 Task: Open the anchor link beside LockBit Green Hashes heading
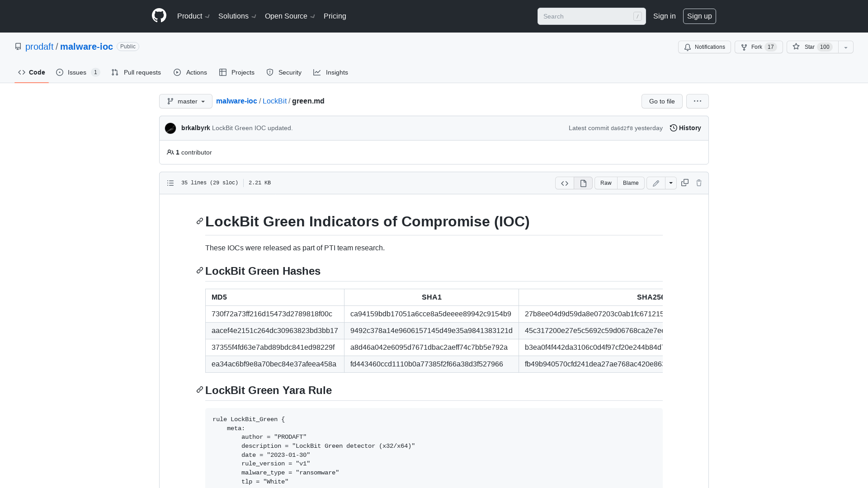coord(200,270)
